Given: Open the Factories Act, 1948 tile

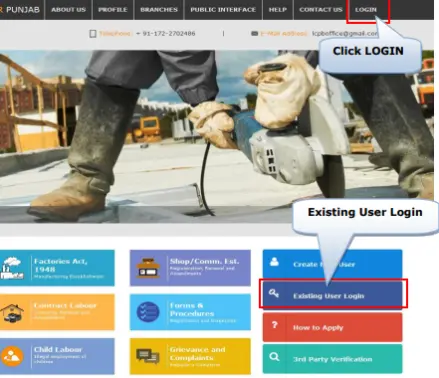Looking at the screenshot, I should coord(57,268).
